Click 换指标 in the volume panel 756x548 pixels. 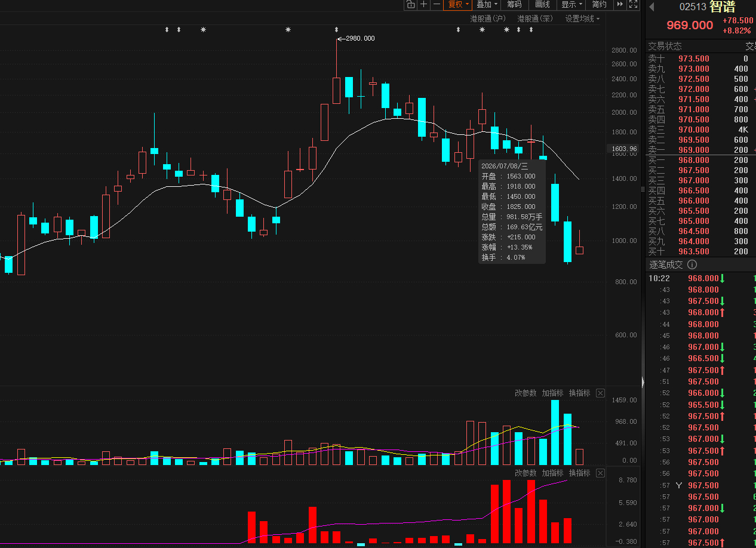click(579, 393)
